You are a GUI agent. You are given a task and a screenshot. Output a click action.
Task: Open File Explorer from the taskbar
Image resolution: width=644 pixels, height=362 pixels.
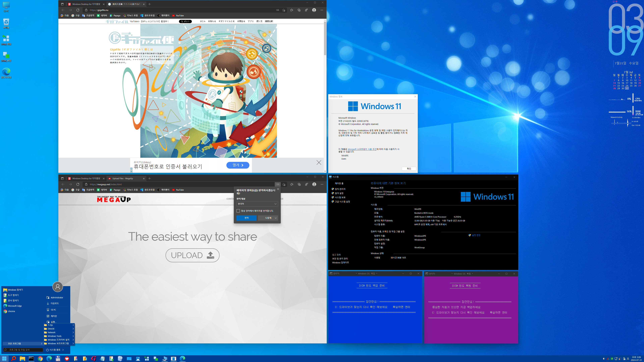[22, 358]
